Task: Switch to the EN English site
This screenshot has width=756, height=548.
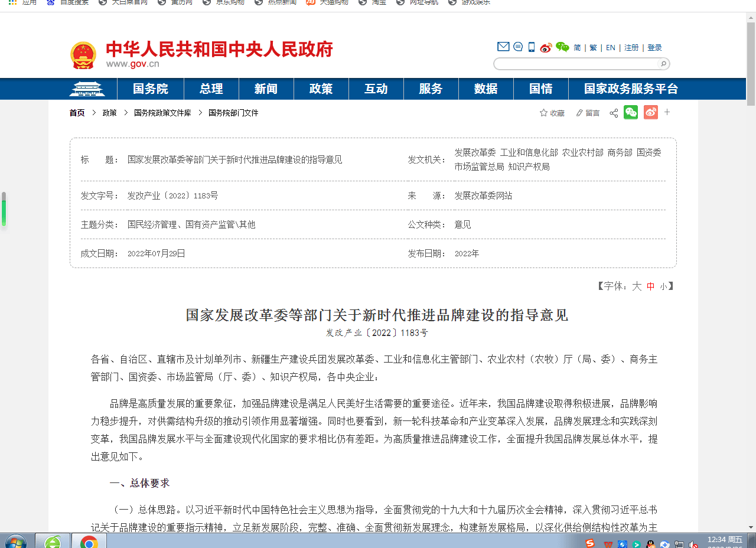Action: [x=611, y=48]
